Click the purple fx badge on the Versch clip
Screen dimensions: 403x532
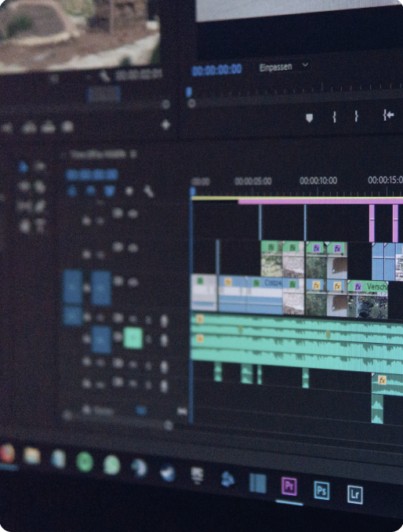point(358,287)
